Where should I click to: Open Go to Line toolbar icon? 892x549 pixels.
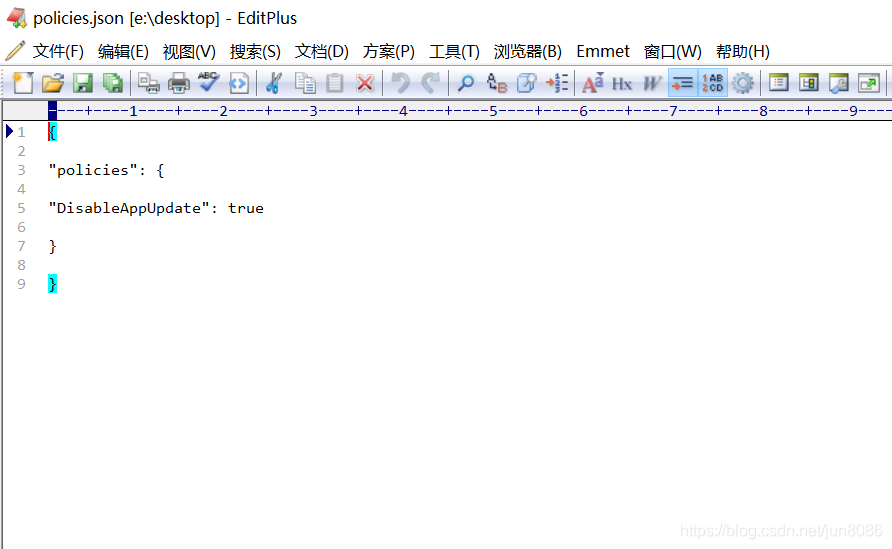coord(557,83)
